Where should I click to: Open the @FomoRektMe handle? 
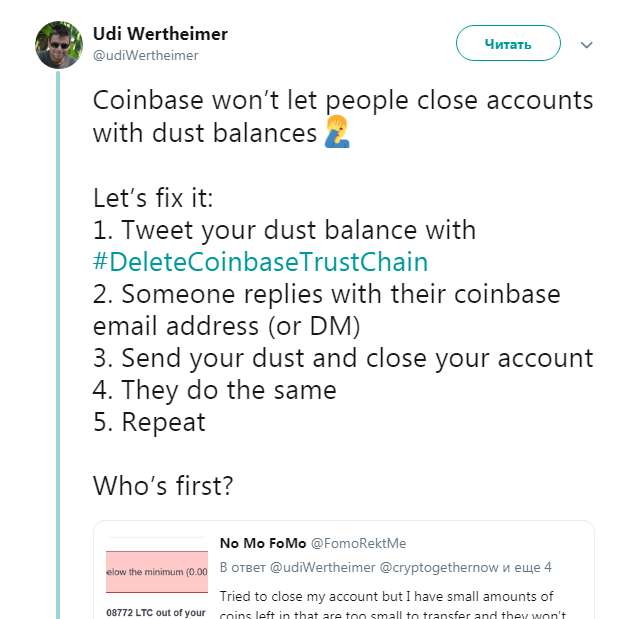click(x=359, y=543)
